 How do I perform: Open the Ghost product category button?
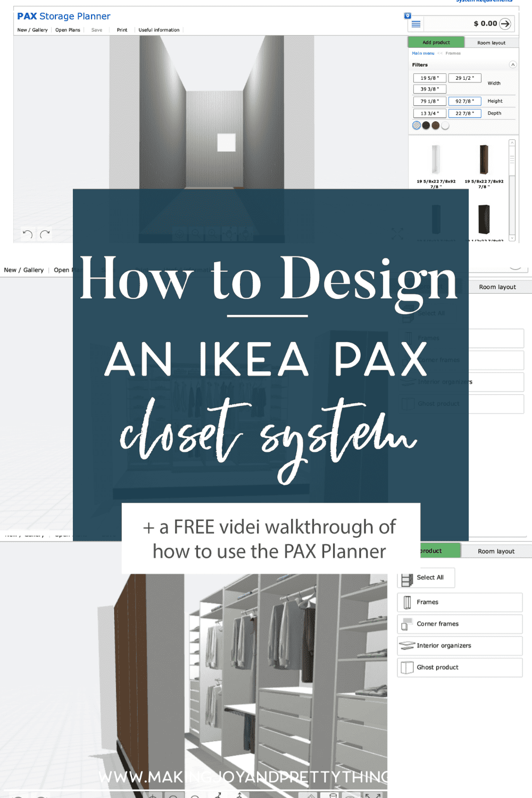click(460, 668)
